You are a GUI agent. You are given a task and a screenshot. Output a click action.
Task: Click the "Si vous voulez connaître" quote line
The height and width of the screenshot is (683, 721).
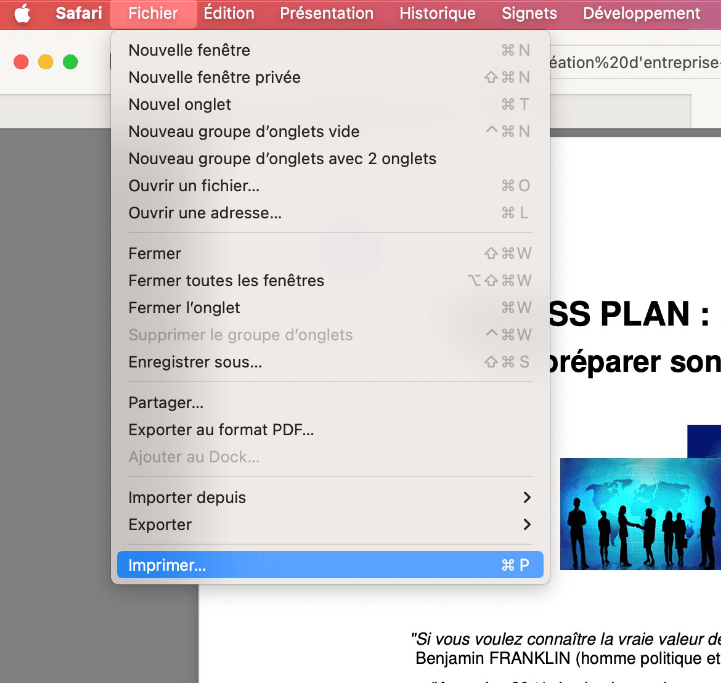coord(566,639)
